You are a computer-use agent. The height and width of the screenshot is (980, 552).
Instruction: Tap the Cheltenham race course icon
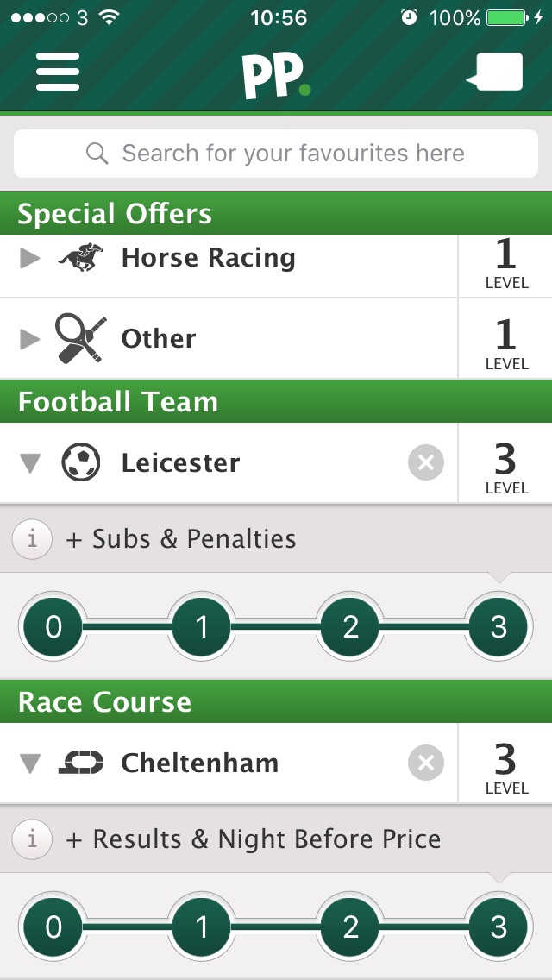coord(81,763)
